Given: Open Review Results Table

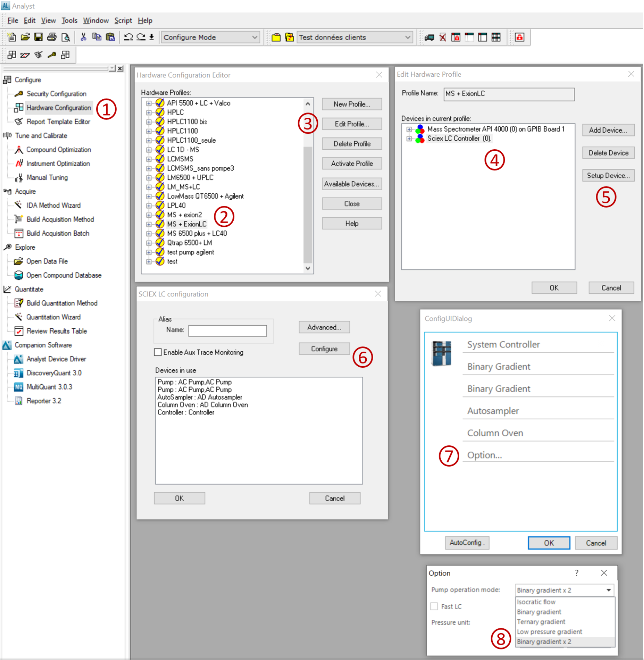Looking at the screenshot, I should click(57, 331).
